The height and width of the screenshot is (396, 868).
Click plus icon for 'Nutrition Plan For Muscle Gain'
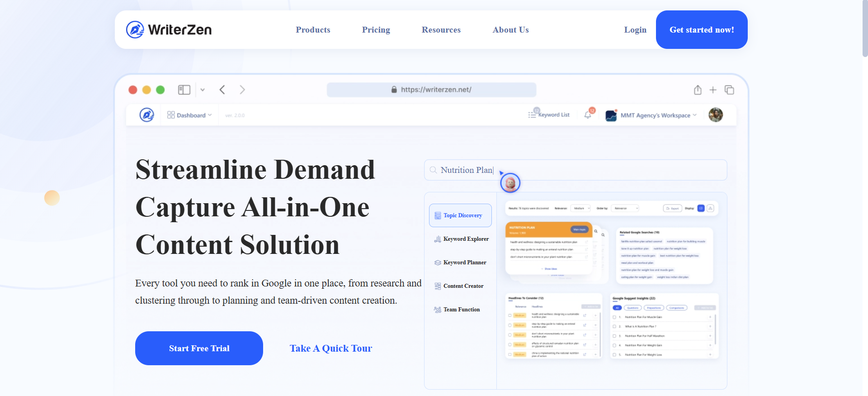tap(710, 317)
